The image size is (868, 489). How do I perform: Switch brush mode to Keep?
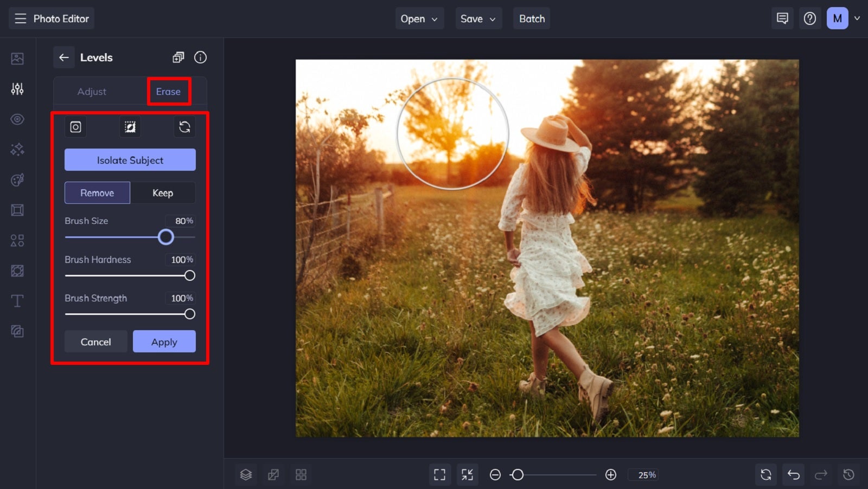click(163, 192)
